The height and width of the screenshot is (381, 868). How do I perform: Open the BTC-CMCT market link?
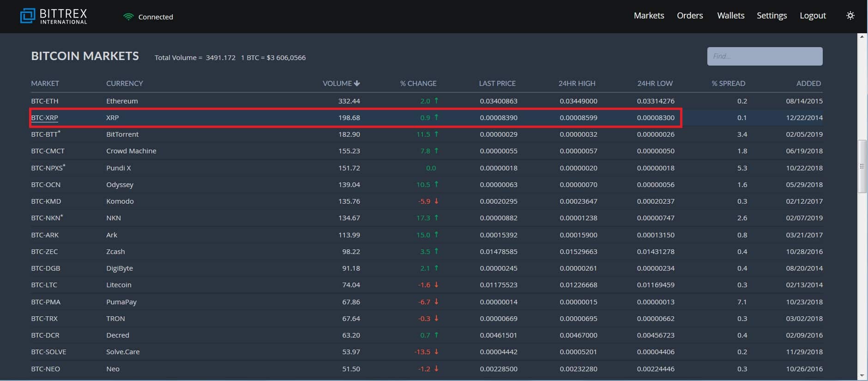(x=48, y=151)
